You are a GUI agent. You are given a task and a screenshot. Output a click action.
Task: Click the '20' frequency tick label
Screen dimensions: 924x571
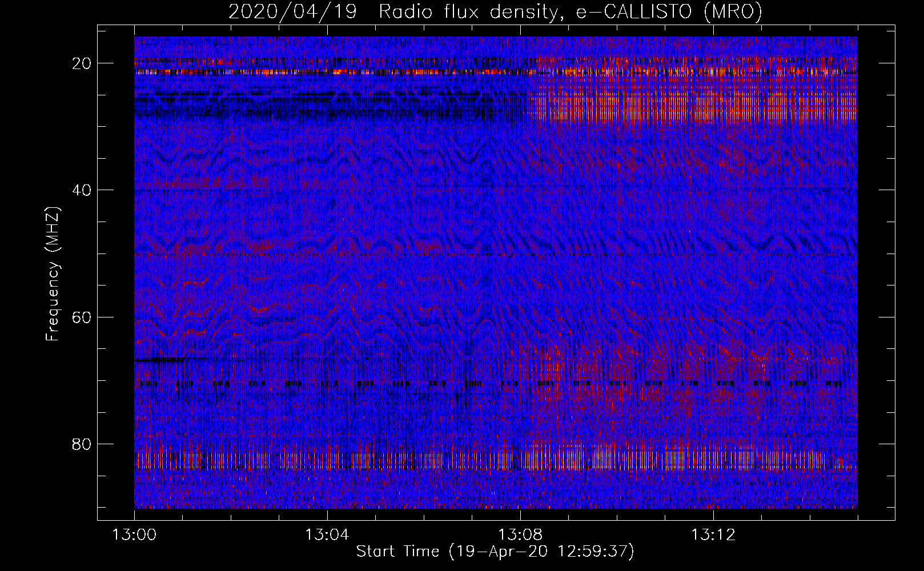click(x=82, y=63)
